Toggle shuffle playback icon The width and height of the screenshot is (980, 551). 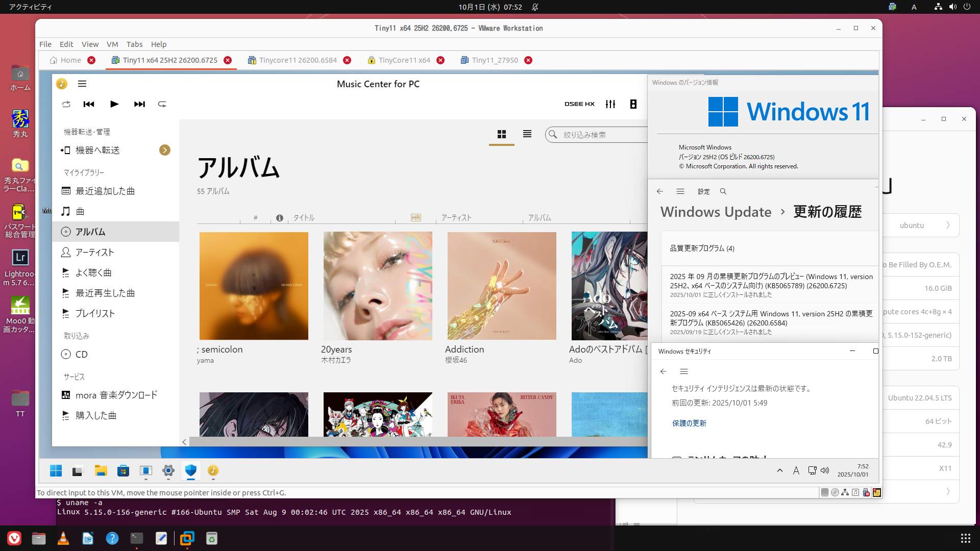tap(66, 104)
